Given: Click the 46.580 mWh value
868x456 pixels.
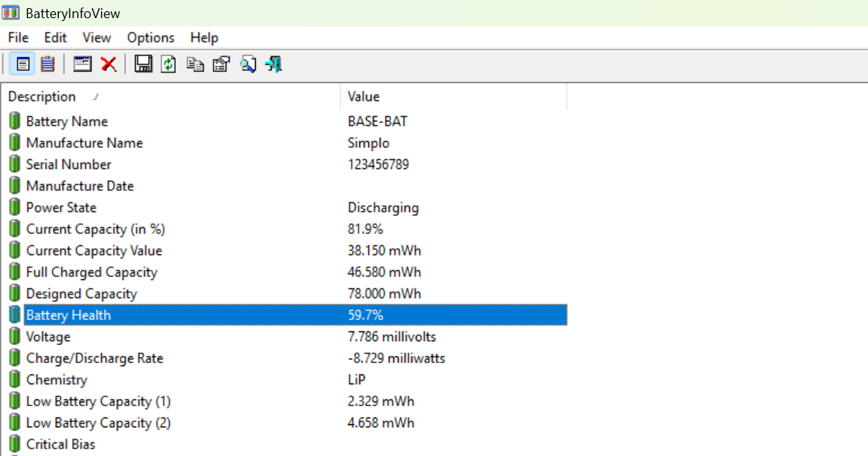Looking at the screenshot, I should (385, 273).
